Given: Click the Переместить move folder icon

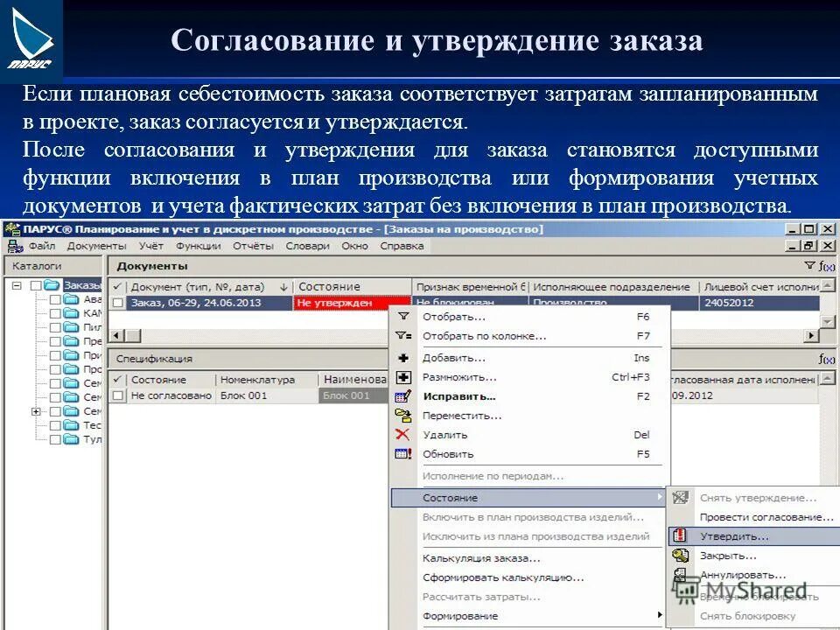Looking at the screenshot, I should pos(403,415).
